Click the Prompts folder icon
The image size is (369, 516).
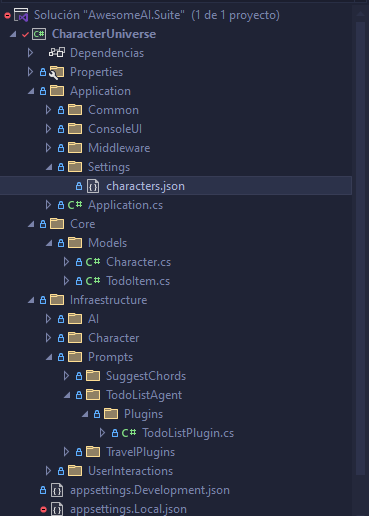pos(75,357)
